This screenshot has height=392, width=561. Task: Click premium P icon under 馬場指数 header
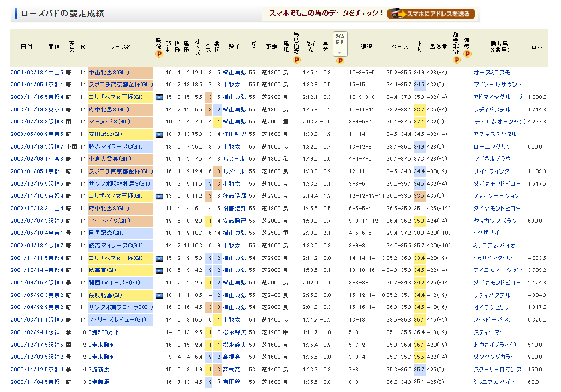pos(296,60)
